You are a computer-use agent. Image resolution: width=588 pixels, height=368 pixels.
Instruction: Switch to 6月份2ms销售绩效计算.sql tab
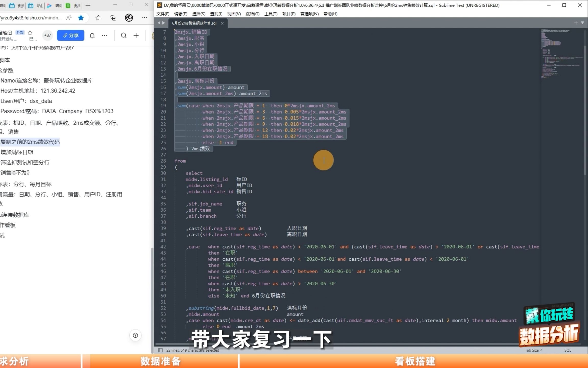pyautogui.click(x=194, y=23)
